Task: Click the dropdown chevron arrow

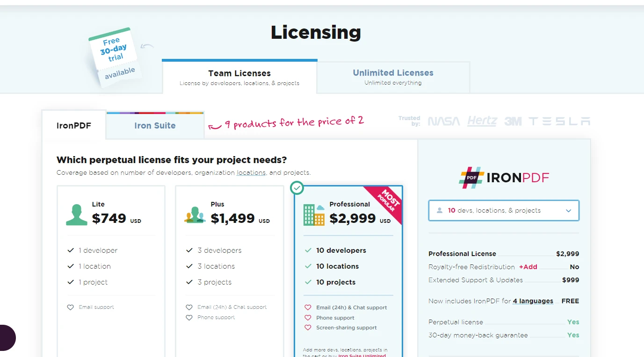Action: [569, 211]
